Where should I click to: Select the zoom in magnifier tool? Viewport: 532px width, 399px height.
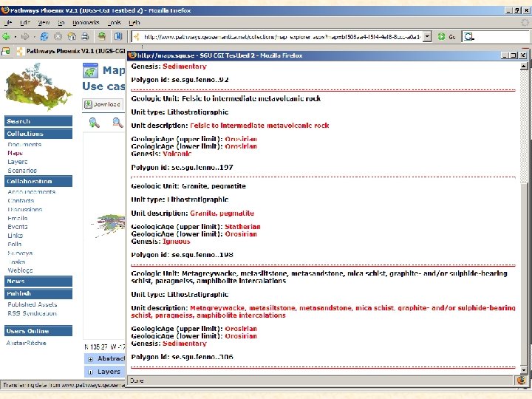[95, 122]
